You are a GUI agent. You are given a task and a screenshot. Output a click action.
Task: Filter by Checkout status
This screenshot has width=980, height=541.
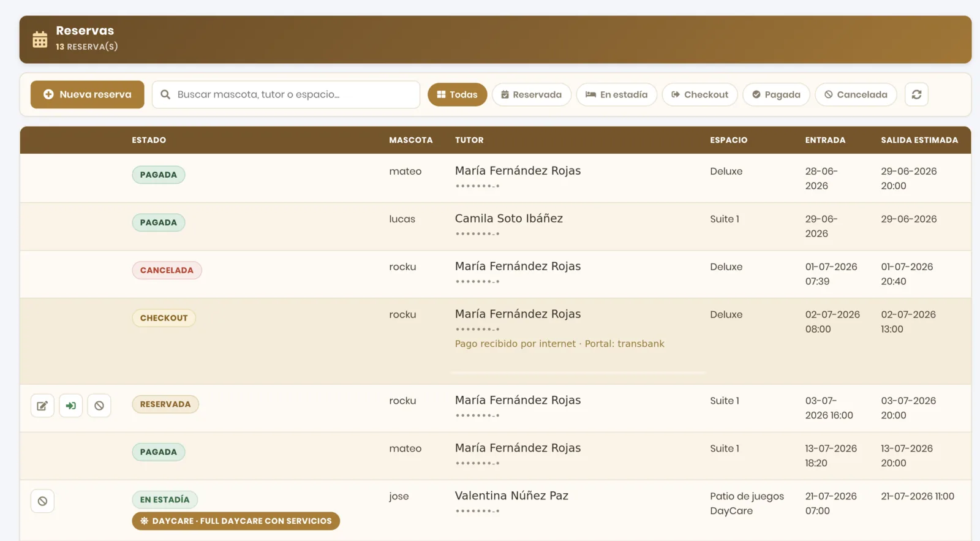(699, 94)
